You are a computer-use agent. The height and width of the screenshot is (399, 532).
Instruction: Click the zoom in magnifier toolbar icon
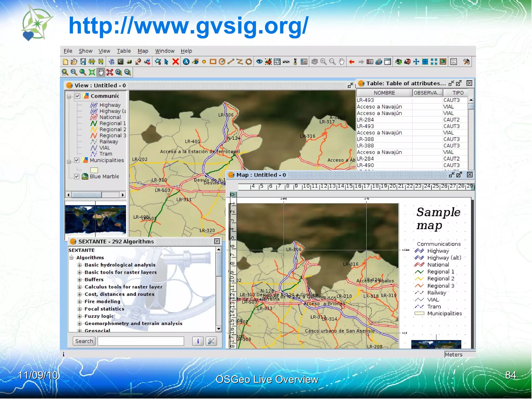coord(323,62)
